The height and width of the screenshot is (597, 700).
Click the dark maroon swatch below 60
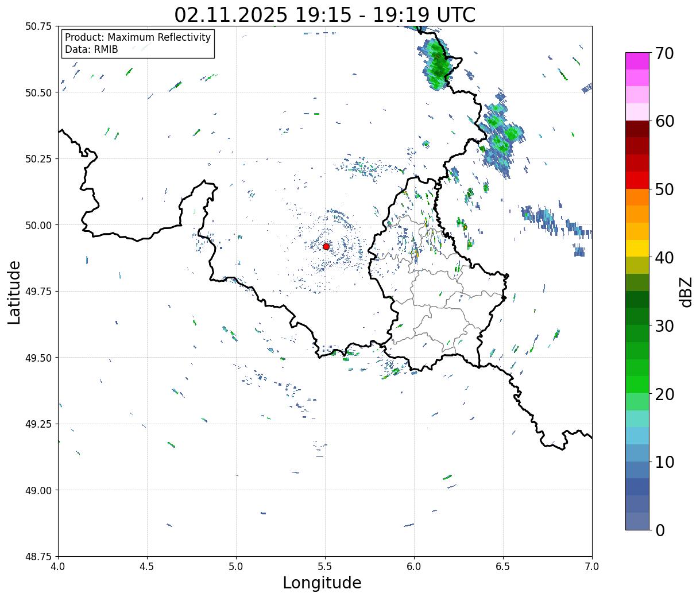pyautogui.click(x=637, y=129)
